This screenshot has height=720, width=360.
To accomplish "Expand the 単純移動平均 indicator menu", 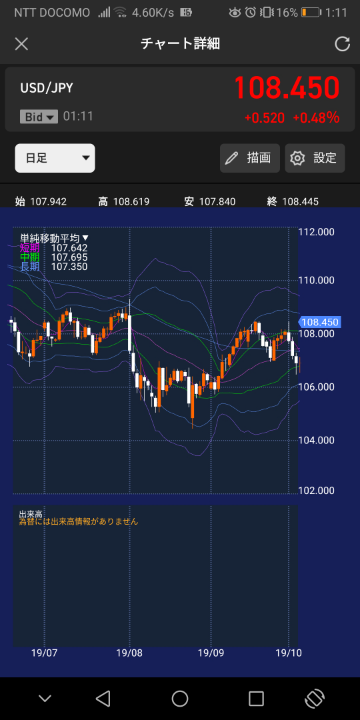I will 54,238.
